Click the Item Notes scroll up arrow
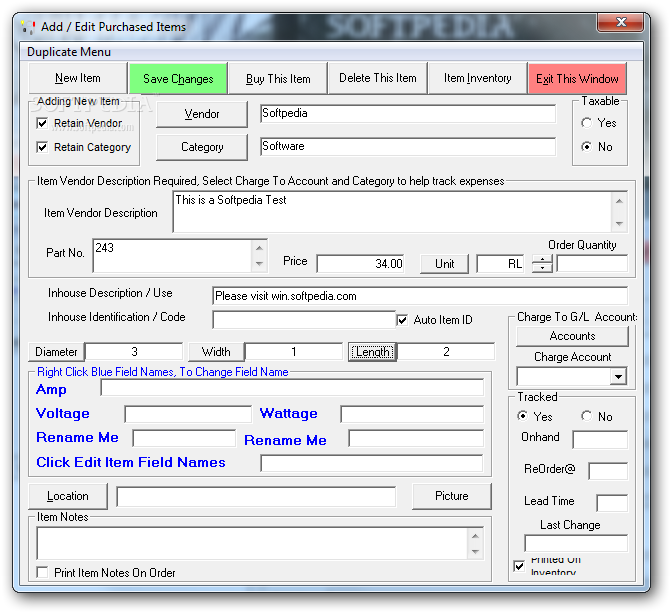This screenshot has height=613, width=671. 475,536
